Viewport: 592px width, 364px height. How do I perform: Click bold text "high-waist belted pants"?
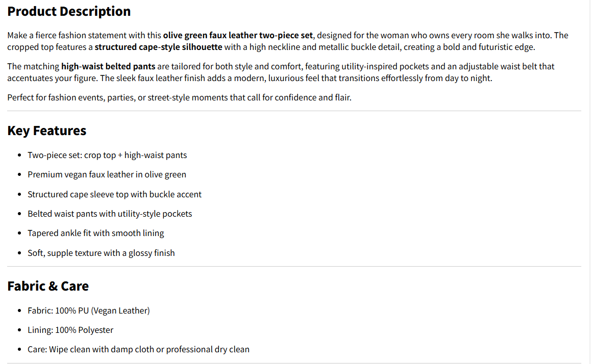pos(108,66)
